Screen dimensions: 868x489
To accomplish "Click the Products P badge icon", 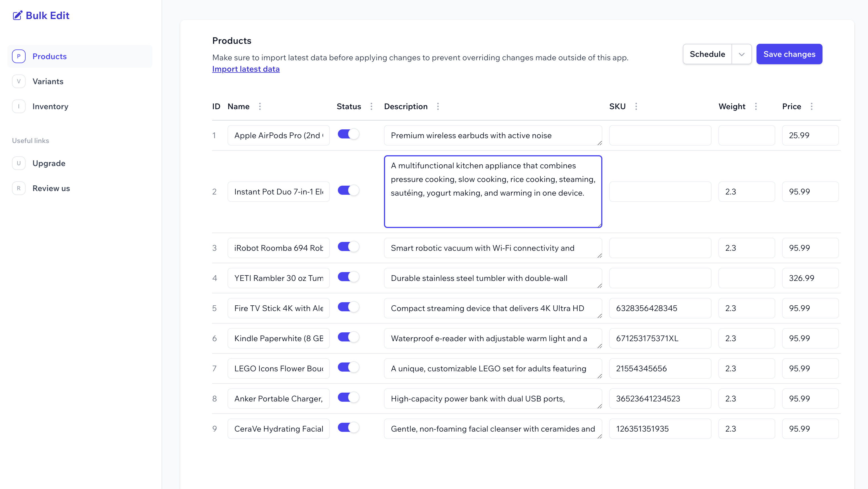I will [x=19, y=56].
